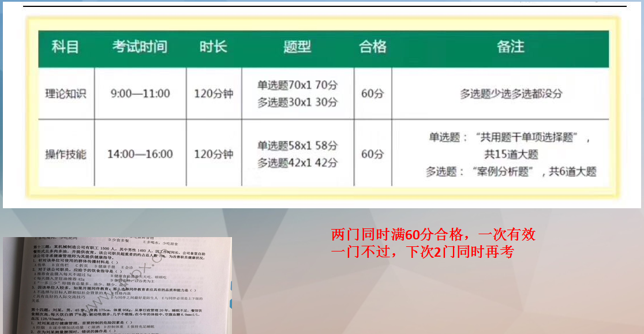Viewport: 644px width, 334px height.
Task: Click the red 两门同时满60分合格 text line
Action: tap(433, 235)
